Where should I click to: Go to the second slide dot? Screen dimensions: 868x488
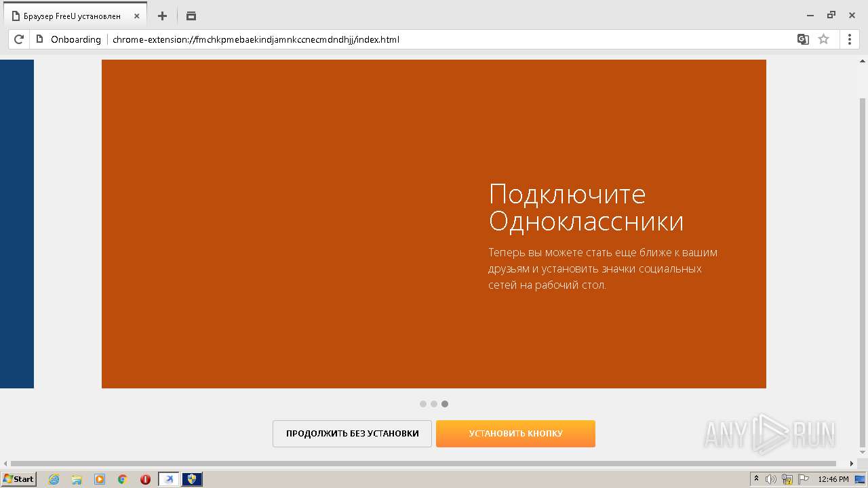pyautogui.click(x=434, y=404)
